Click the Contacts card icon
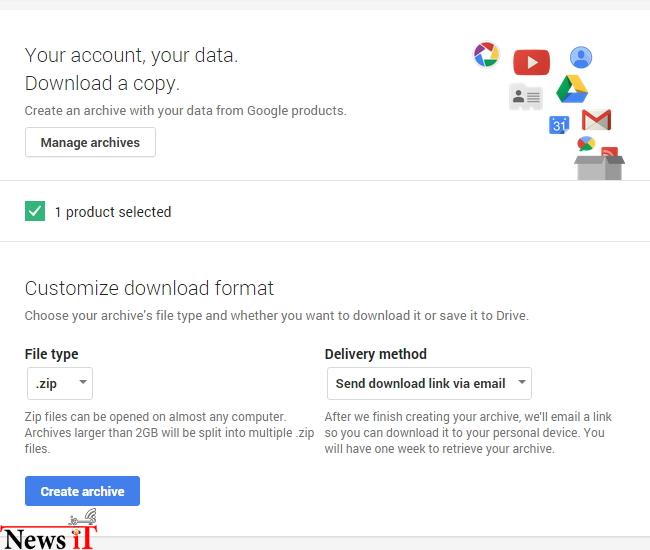The width and height of the screenshot is (650, 550). point(526,97)
